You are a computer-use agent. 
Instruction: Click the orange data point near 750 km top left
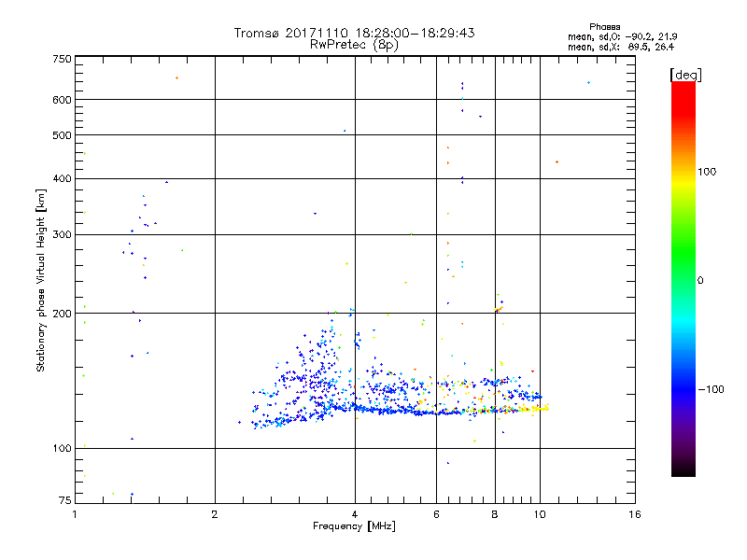tap(176, 78)
